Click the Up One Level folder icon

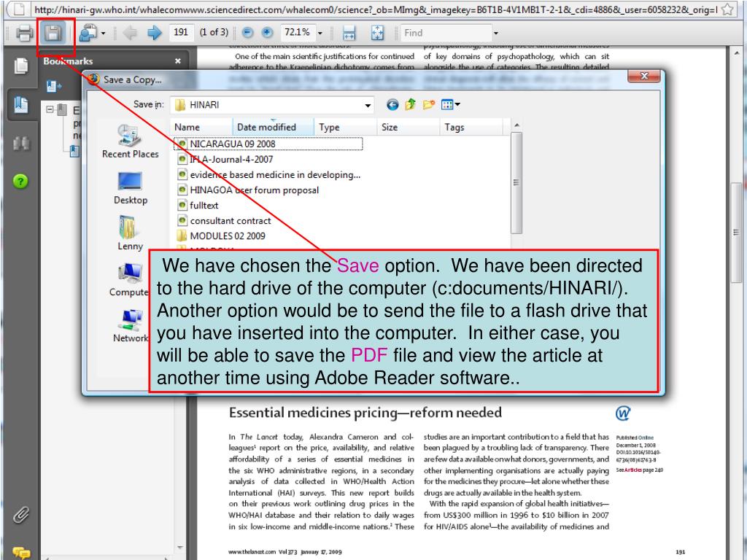pyautogui.click(x=410, y=104)
